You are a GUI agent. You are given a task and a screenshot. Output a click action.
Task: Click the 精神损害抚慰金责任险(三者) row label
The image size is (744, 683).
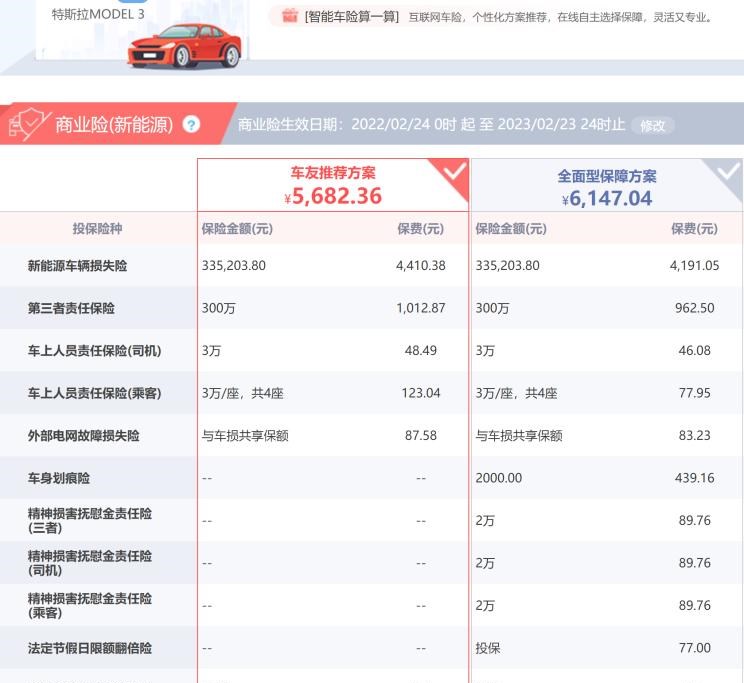[90, 521]
